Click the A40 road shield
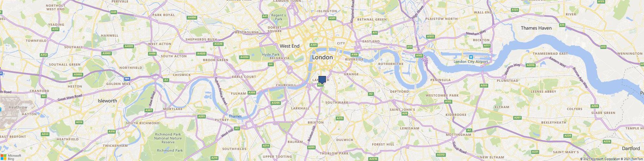The width and height of the screenshot is (644, 161). pyautogui.click(x=113, y=12)
